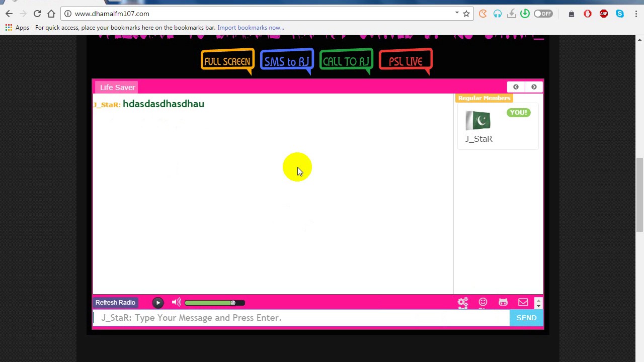Adjust the radio volume slider
This screenshot has width=644, height=362.
[x=214, y=303]
